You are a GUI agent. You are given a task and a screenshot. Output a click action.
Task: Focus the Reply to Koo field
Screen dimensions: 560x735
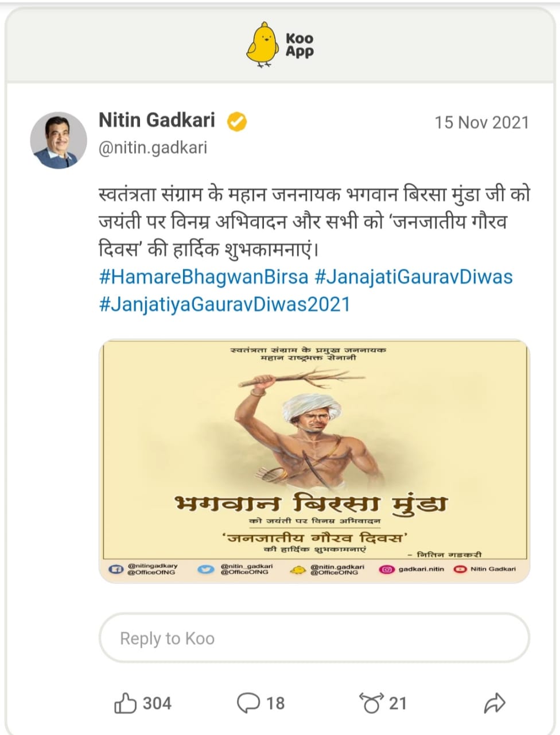(314, 638)
